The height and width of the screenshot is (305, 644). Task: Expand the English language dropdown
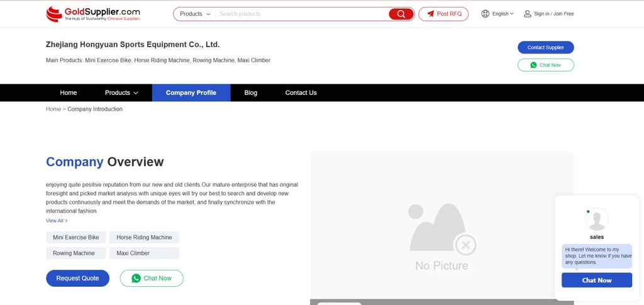pos(502,14)
